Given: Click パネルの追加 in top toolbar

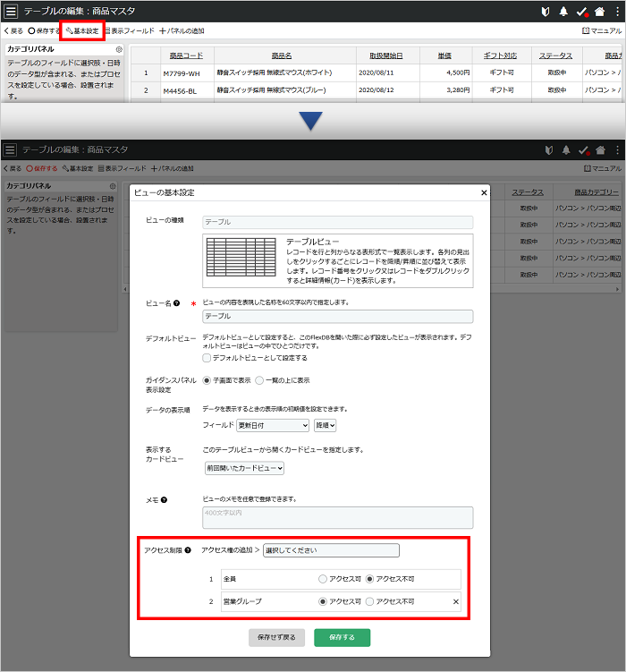Looking at the screenshot, I should pos(182,30).
